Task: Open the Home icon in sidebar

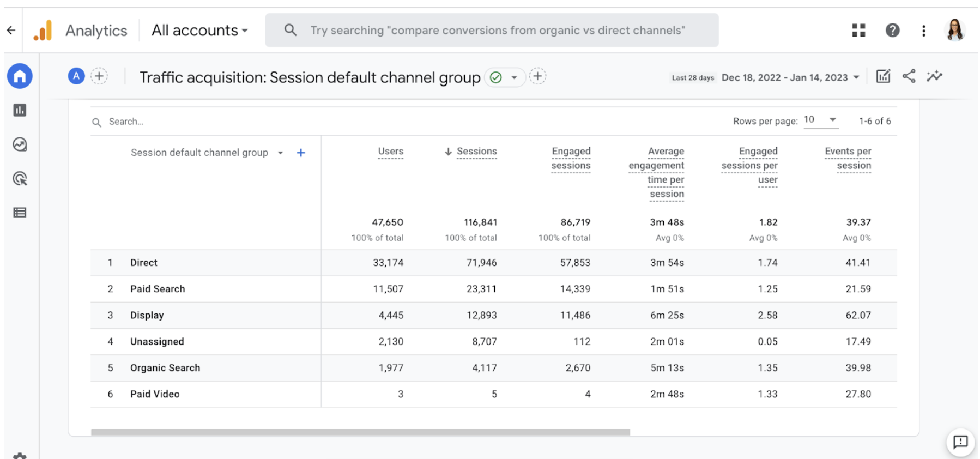Action: click(20, 76)
